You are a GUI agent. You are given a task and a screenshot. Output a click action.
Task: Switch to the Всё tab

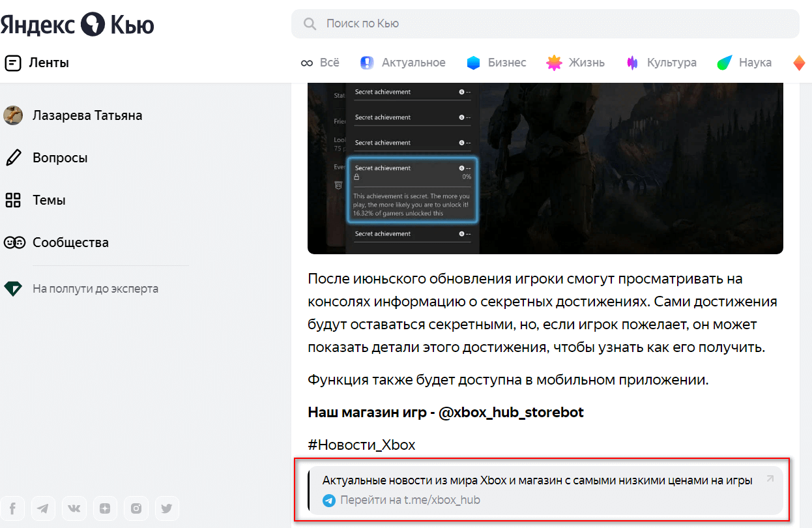[320, 63]
